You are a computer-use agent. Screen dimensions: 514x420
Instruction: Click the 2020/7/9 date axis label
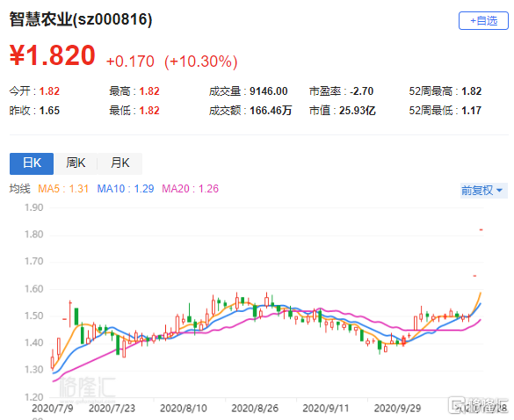(x=53, y=409)
